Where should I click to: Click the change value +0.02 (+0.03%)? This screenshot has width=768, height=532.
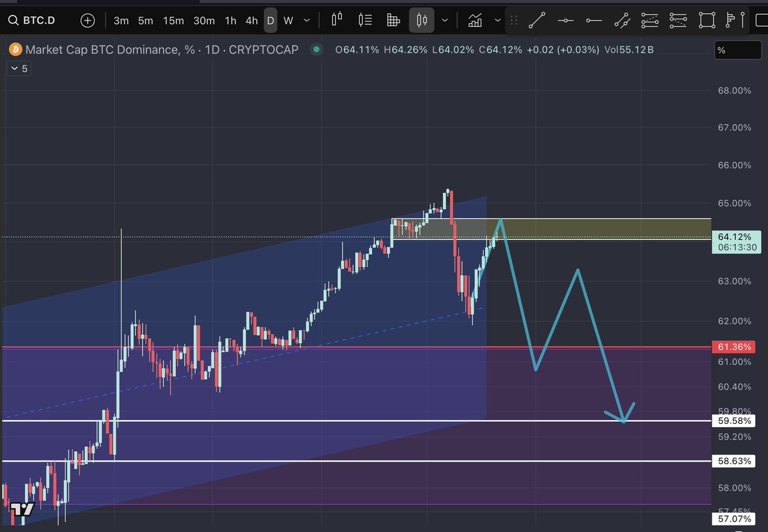564,49
